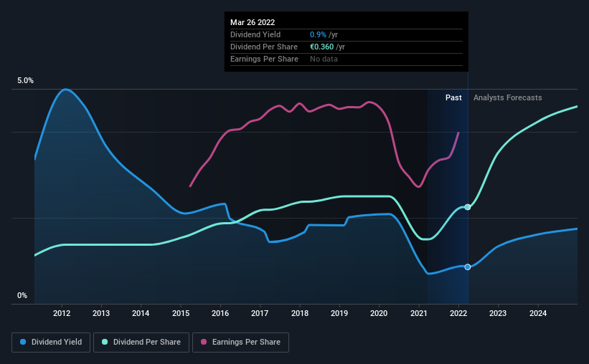Viewport: 589px width, 364px height.
Task: Toggle the Dividend Per Share legend button
Action: 141,343
